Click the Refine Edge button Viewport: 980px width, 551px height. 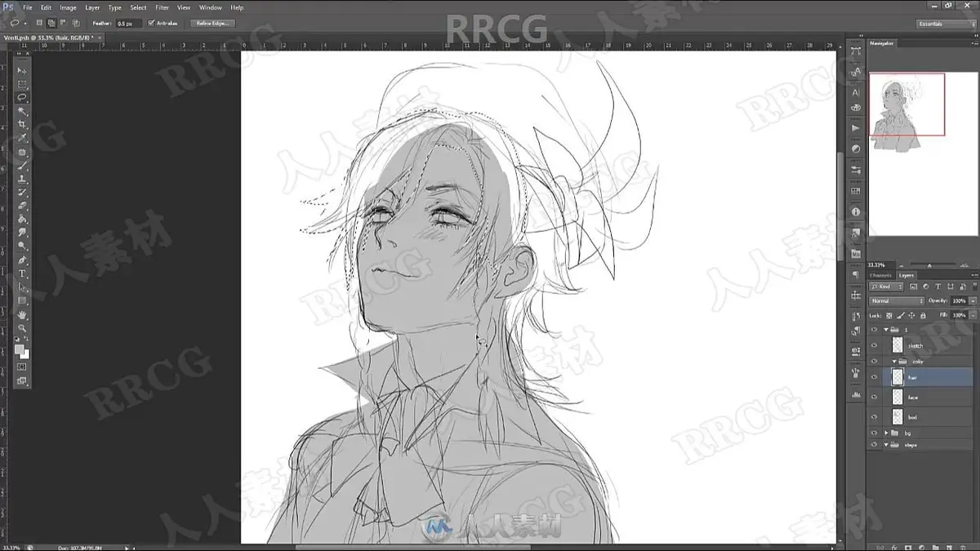[x=213, y=24]
